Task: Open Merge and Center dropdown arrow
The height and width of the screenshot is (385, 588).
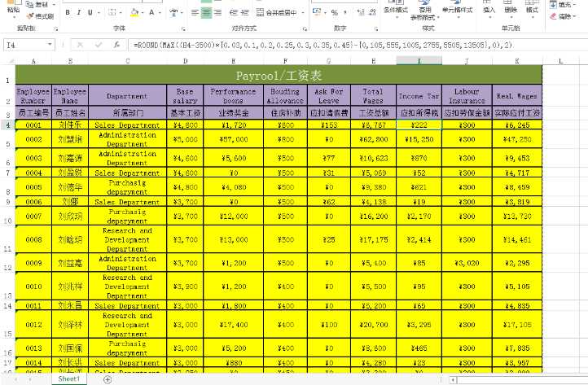Action: tap(303, 13)
